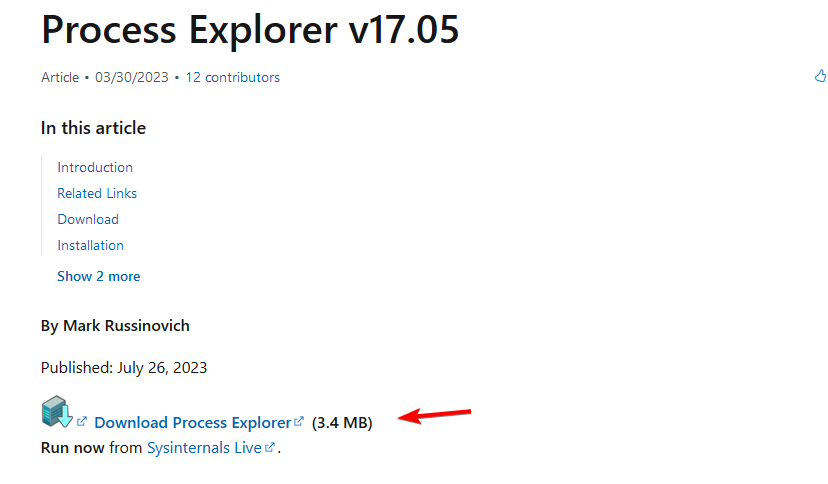
Task: Click the Process Explorer download computer icon
Action: (x=55, y=412)
